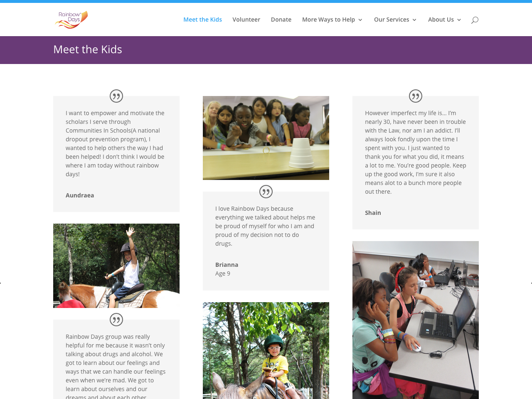Open the search magnifier icon

click(x=475, y=20)
